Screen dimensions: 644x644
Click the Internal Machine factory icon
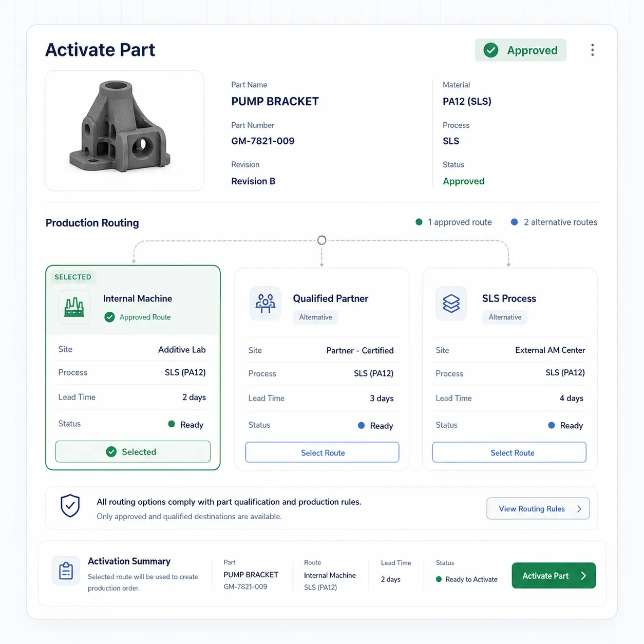[74, 307]
